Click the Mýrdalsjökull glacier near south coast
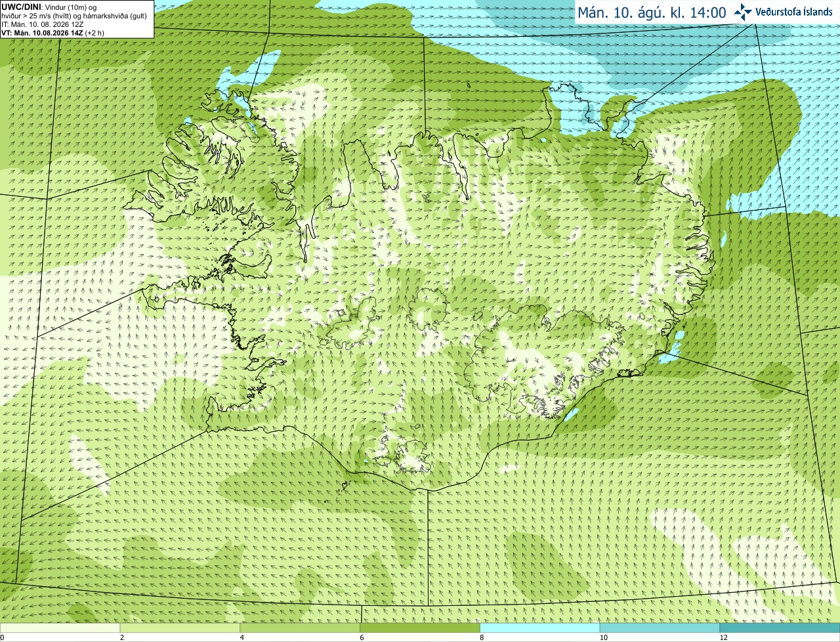The image size is (840, 642). coord(402,456)
